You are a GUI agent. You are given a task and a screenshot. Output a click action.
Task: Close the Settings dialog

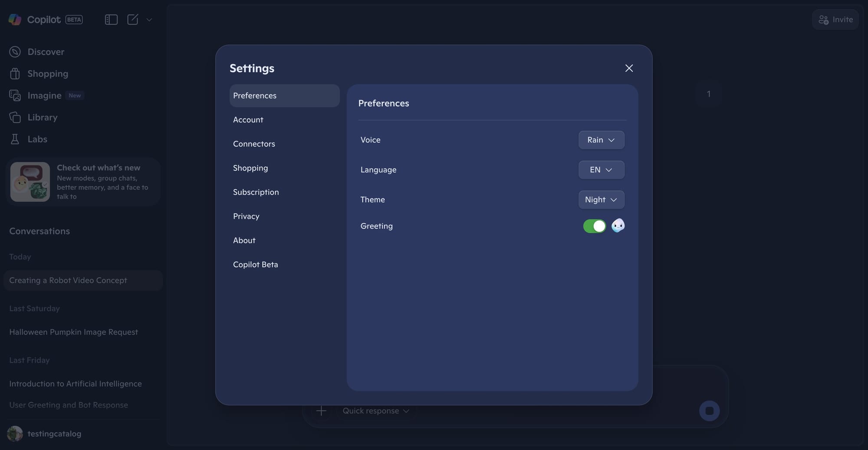629,68
